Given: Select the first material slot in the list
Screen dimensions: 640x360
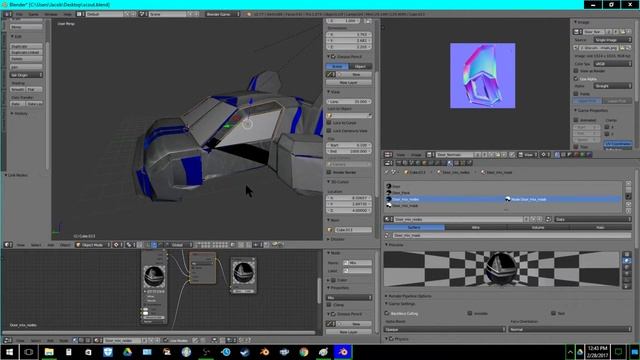Looking at the screenshot, I should (x=503, y=186).
